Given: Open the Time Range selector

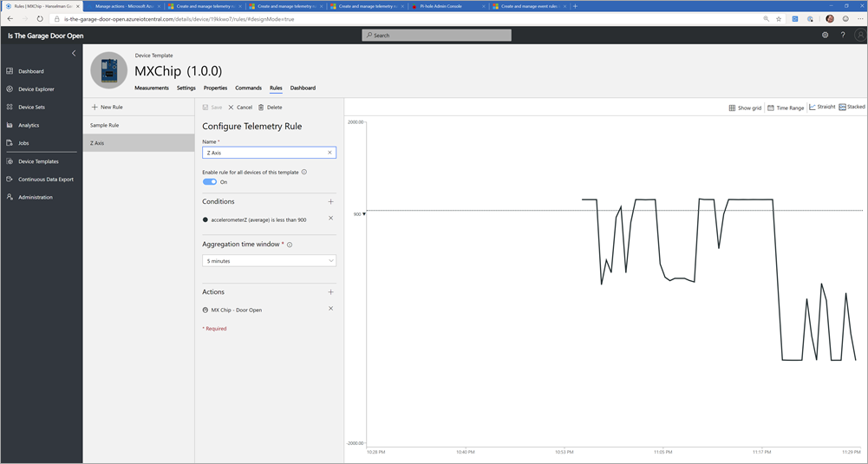Looking at the screenshot, I should point(786,108).
